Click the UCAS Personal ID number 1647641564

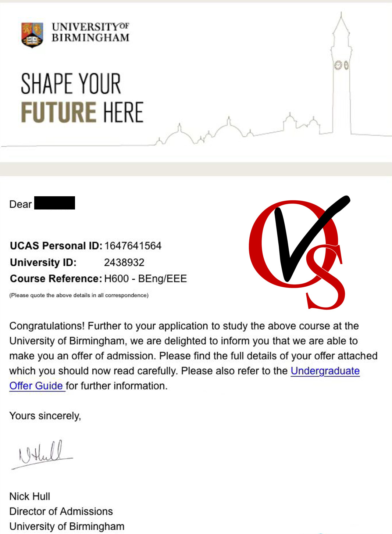[133, 246]
